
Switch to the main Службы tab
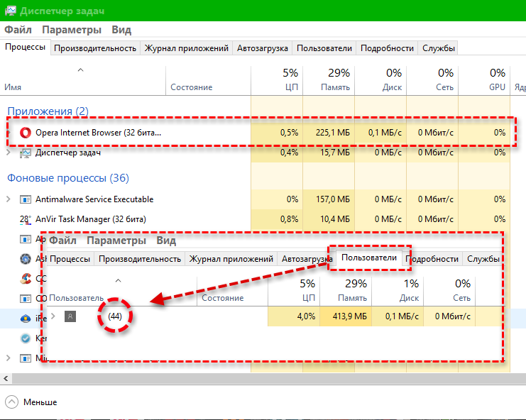click(439, 48)
